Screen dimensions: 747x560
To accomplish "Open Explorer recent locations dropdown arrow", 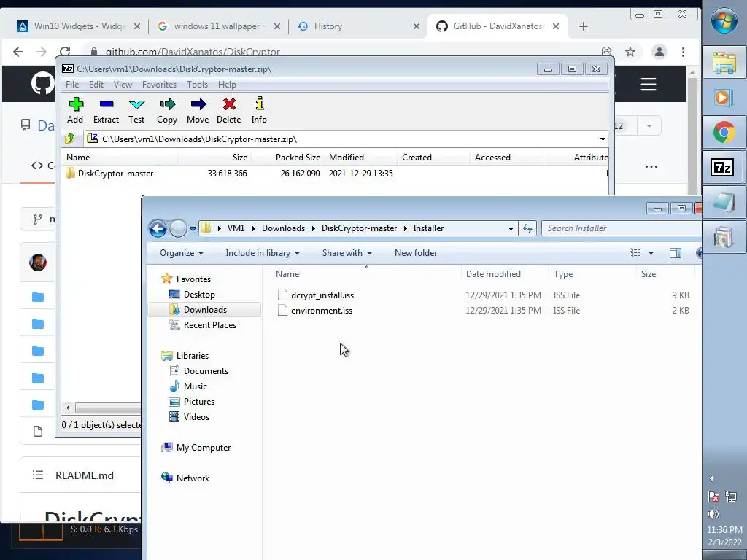I will 193,228.
